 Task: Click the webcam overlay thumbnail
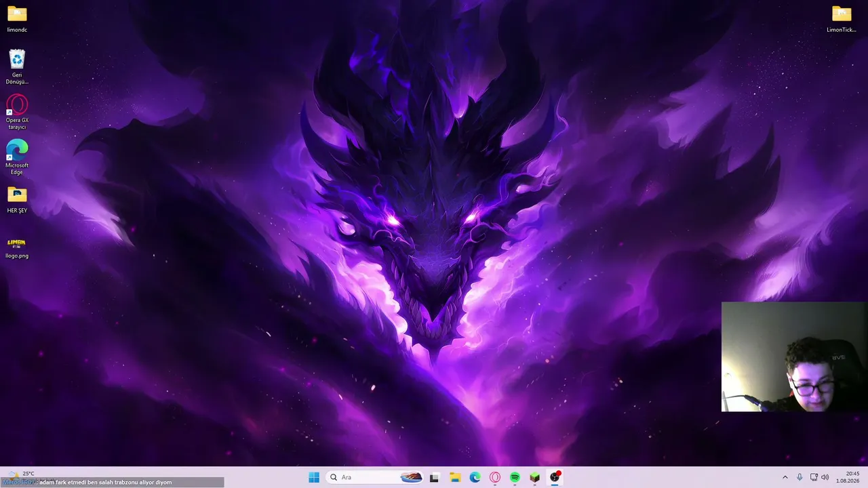coord(794,357)
